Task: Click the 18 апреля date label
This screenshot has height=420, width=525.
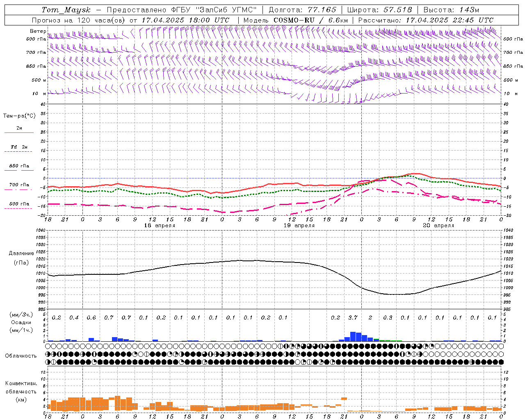Action: (x=160, y=226)
